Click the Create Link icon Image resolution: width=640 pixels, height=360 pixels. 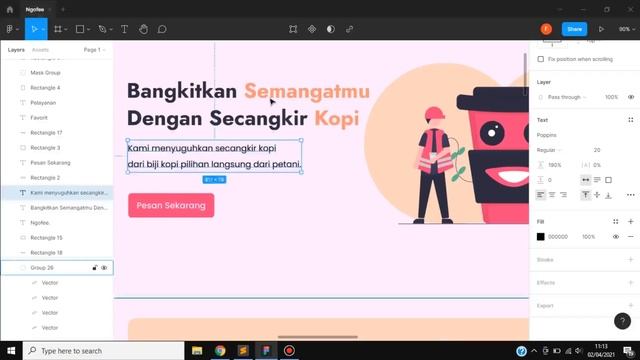(350, 29)
